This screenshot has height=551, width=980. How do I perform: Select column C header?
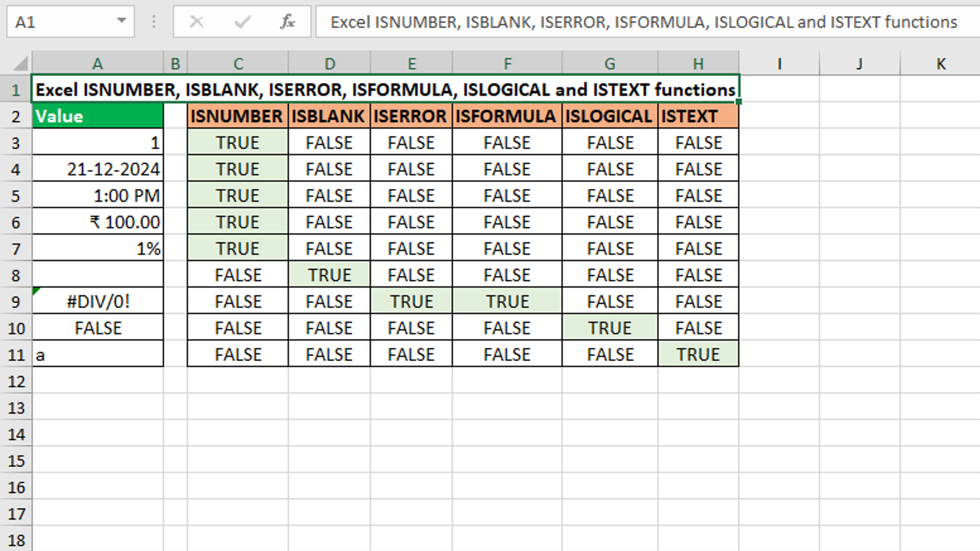click(238, 64)
